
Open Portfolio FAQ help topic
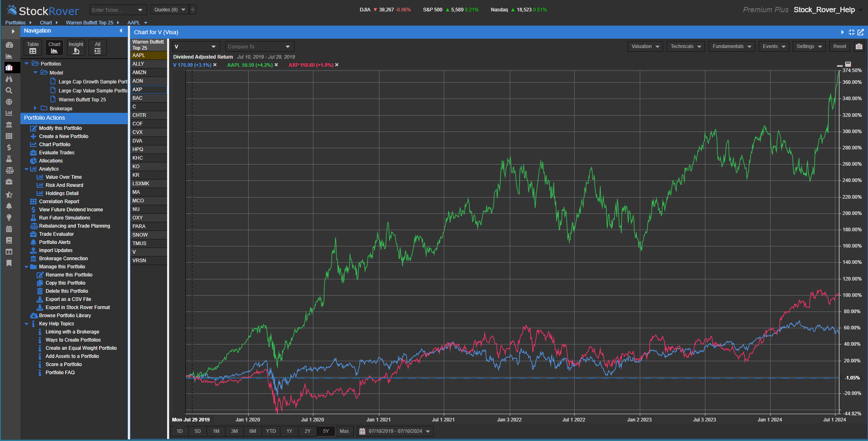click(x=60, y=373)
